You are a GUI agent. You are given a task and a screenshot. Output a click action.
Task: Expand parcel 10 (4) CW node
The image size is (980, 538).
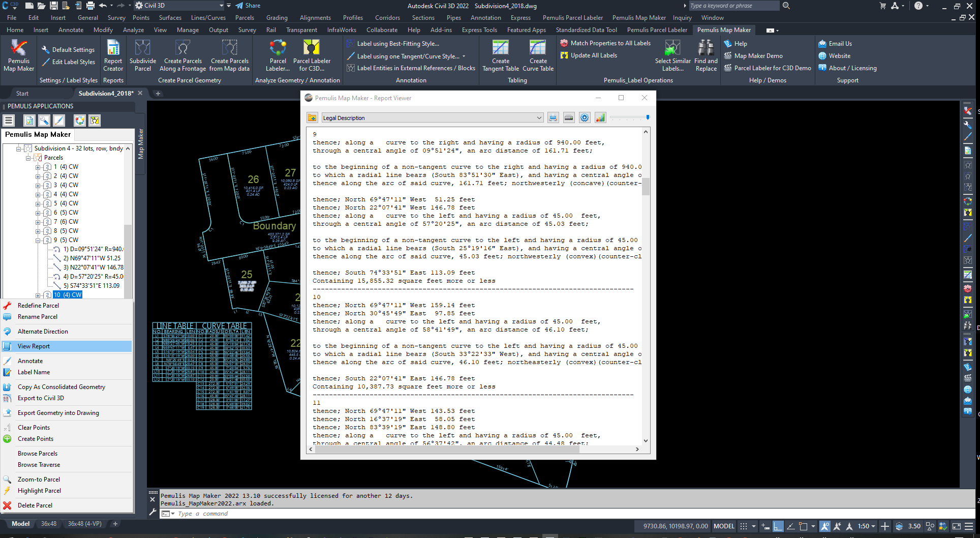38,295
